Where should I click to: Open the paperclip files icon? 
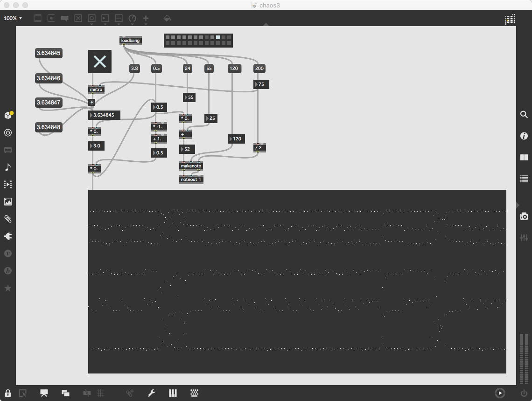[x=8, y=219]
